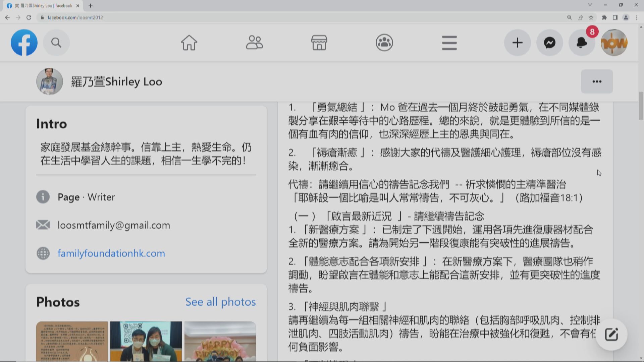This screenshot has width=644, height=362.
Task: Open the familyfoundationhk.com link
Action: pos(111,253)
